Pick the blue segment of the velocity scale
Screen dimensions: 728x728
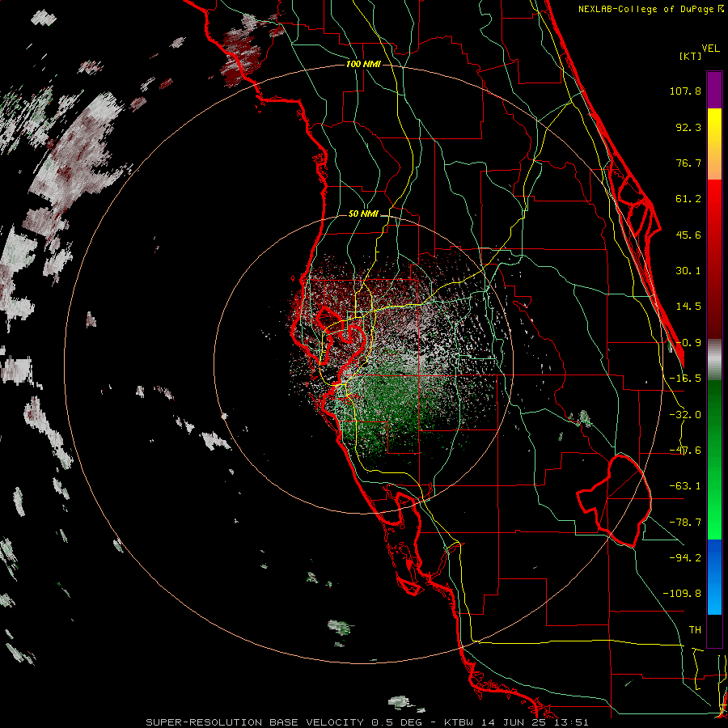(x=714, y=577)
